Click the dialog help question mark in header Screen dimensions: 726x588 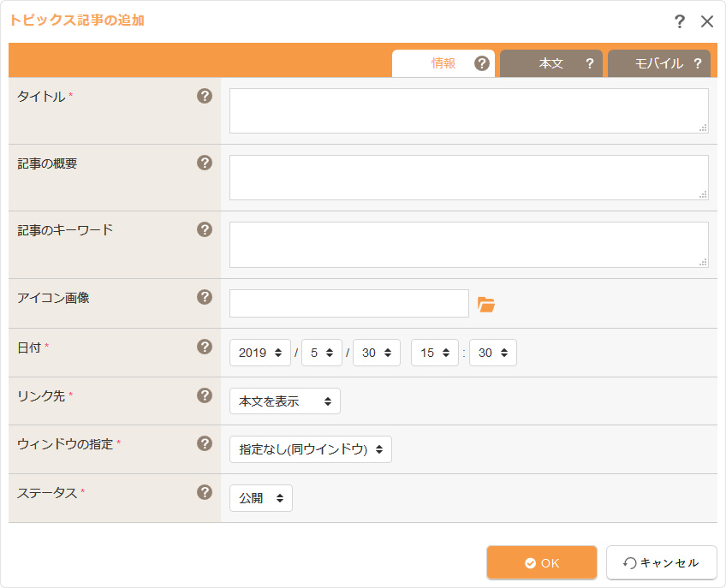click(679, 21)
